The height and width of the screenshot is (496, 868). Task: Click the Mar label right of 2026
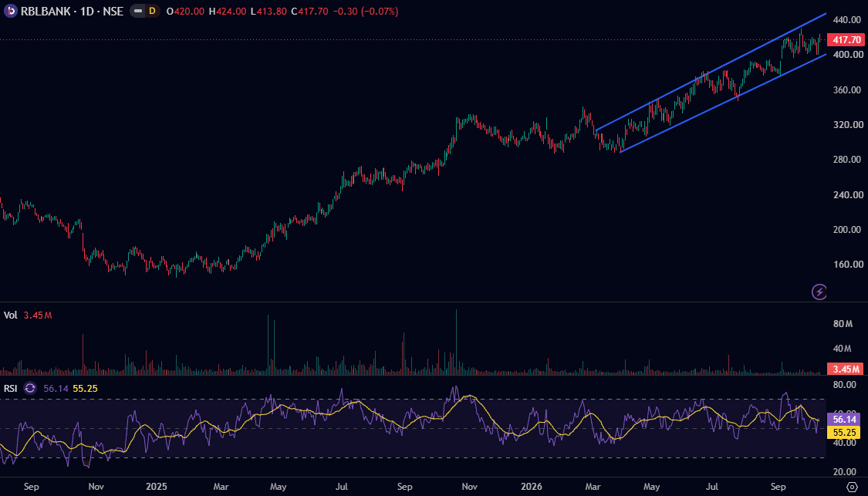[593, 487]
